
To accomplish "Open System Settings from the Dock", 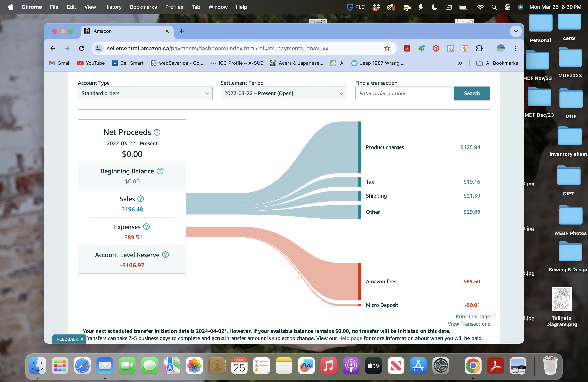I will [x=441, y=366].
